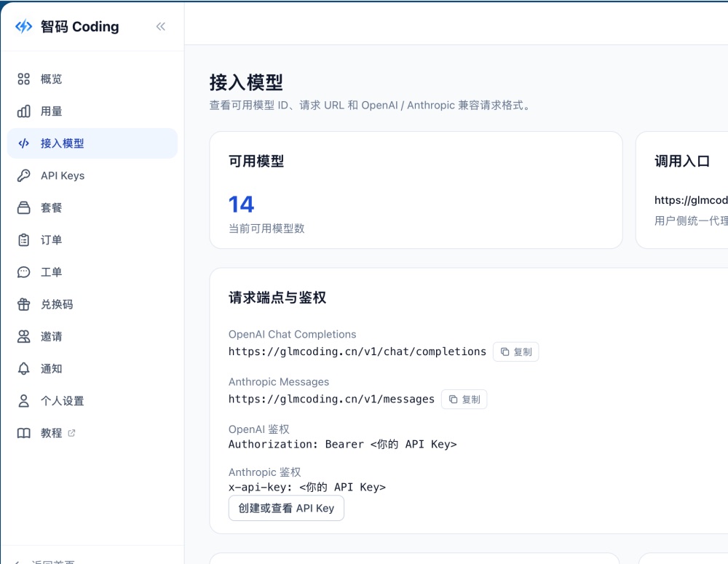The width and height of the screenshot is (728, 564).
Task: Open the 教程 tutorial link
Action: tap(92, 433)
